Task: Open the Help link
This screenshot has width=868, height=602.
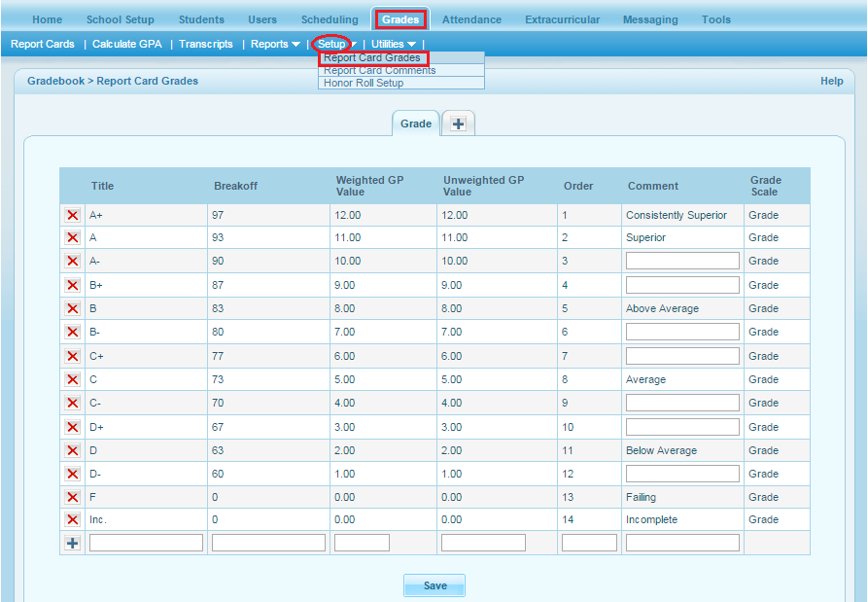Action: pyautogui.click(x=831, y=81)
